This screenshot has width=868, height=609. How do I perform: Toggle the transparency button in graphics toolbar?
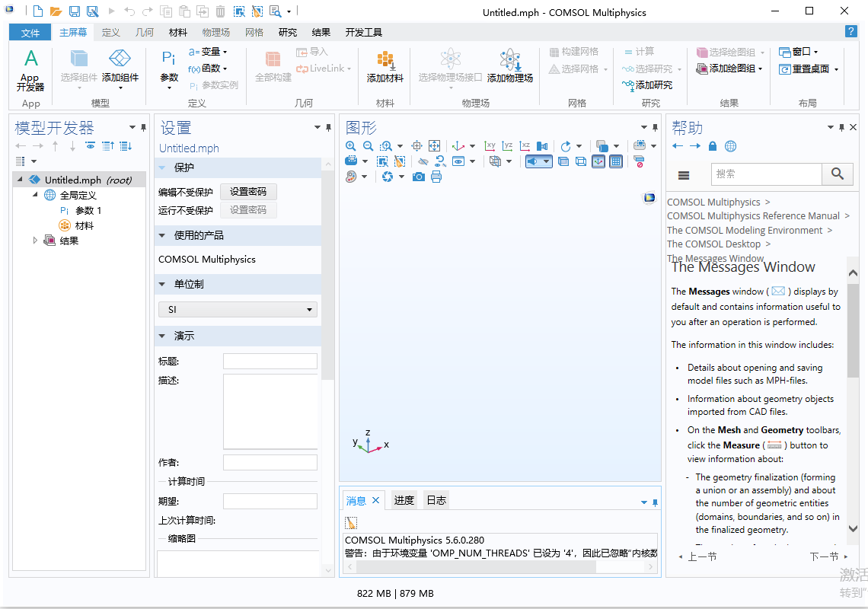pyautogui.click(x=563, y=161)
